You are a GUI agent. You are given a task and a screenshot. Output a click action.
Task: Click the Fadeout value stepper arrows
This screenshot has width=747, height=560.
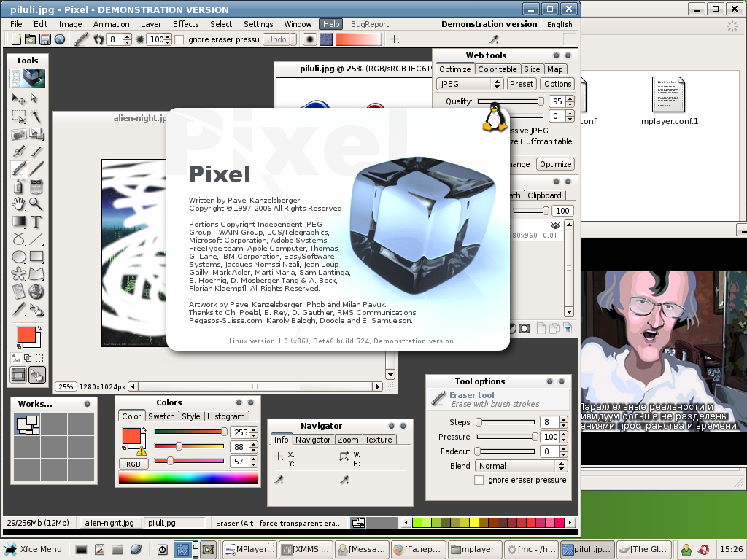[x=564, y=451]
